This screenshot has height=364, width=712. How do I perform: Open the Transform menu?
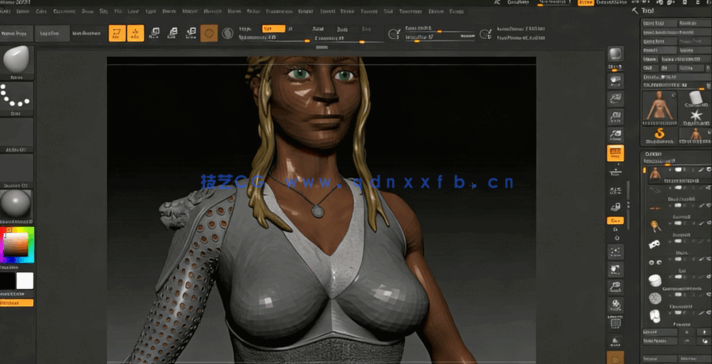coord(410,11)
